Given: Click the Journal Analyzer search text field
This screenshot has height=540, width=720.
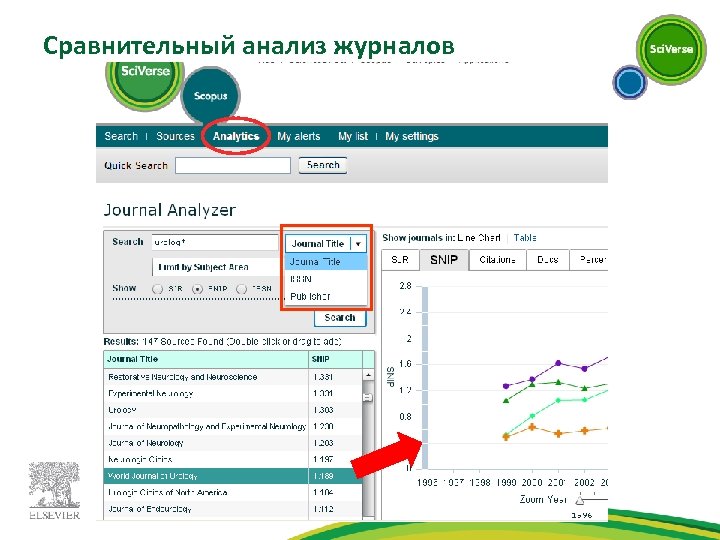Looking at the screenshot, I should (x=215, y=242).
